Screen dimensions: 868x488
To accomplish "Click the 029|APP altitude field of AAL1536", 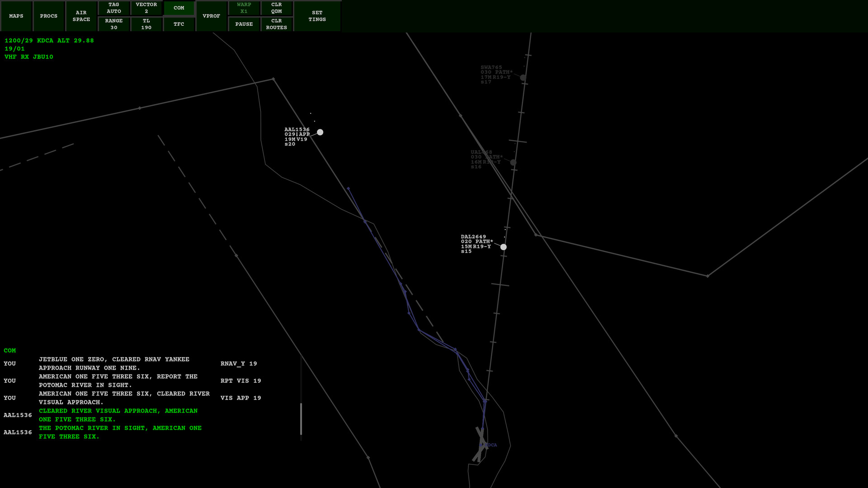I will 297,135.
